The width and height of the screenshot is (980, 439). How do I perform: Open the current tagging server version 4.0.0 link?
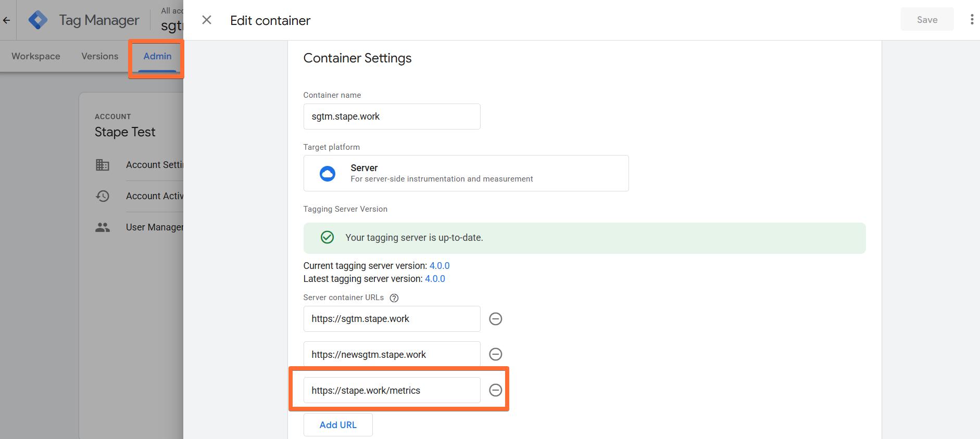pos(439,266)
